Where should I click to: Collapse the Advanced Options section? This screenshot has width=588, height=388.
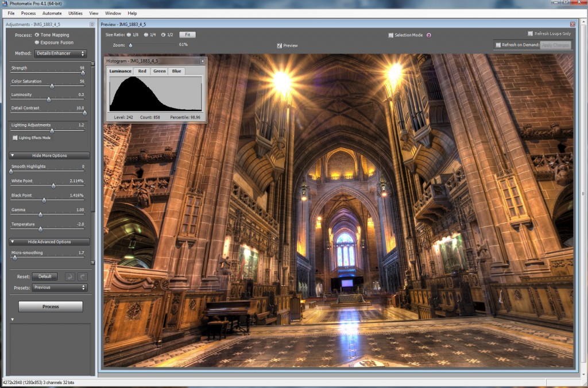coord(48,241)
